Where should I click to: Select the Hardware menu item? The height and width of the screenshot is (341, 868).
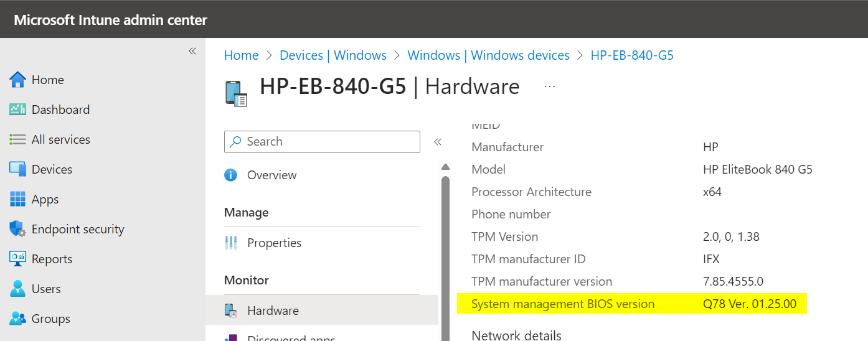pos(273,311)
